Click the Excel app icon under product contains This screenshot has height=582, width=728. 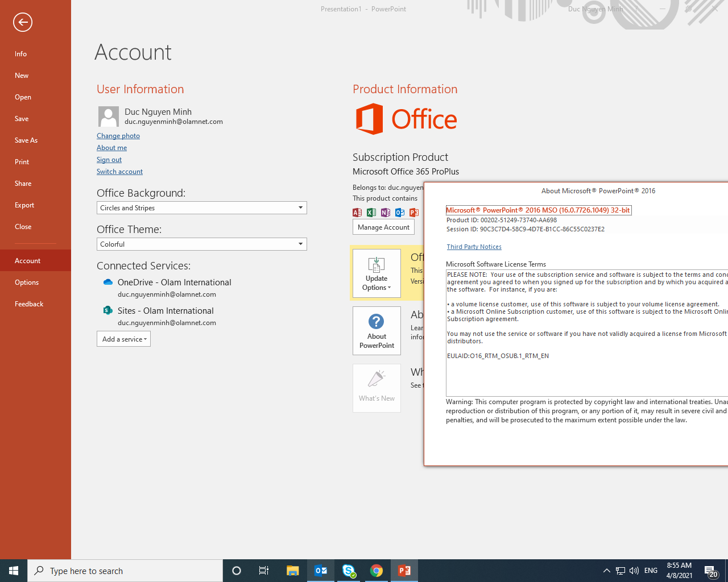tap(371, 213)
